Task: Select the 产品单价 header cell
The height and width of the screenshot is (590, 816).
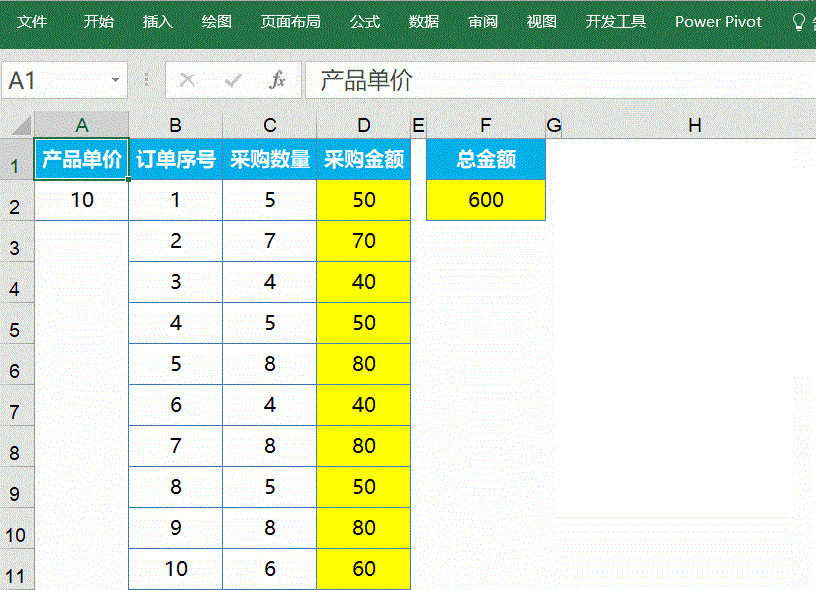Action: coord(82,159)
